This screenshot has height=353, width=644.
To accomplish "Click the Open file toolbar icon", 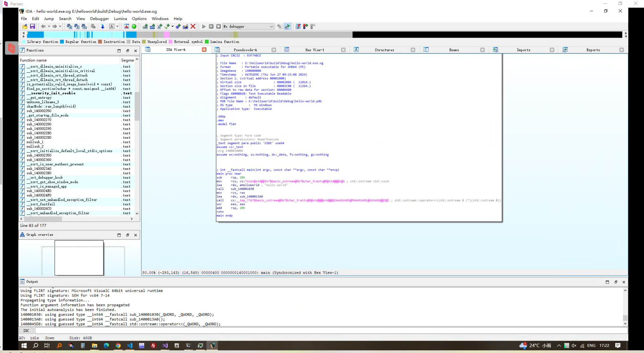I will [x=25, y=26].
